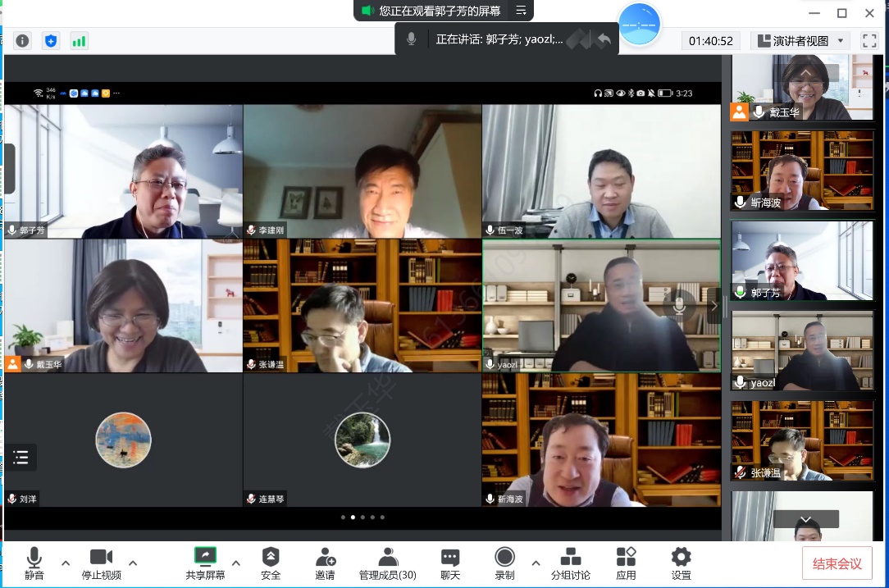Open the meeting information icon
Viewport: 889px width, 588px height.
(23, 41)
